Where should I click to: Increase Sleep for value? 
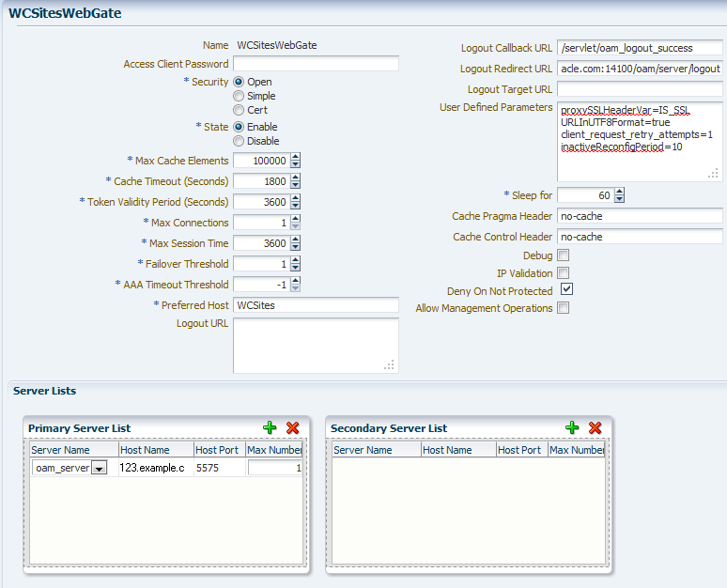click(x=619, y=192)
